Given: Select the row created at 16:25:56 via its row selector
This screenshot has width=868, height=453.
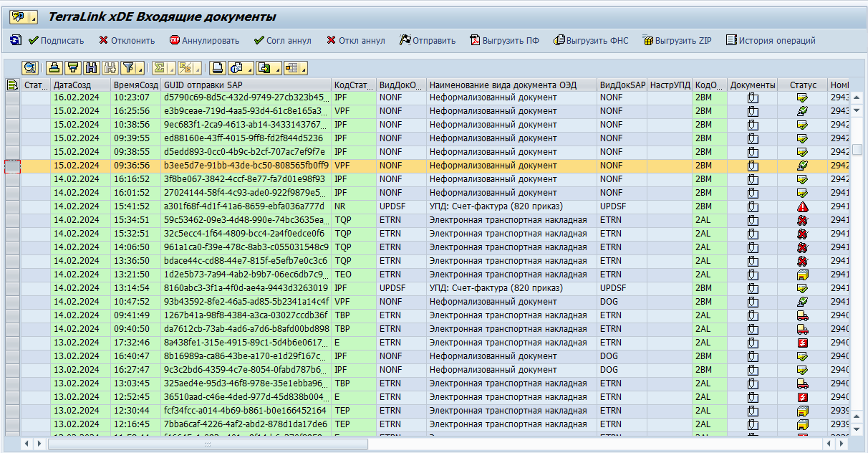Looking at the screenshot, I should (13, 111).
